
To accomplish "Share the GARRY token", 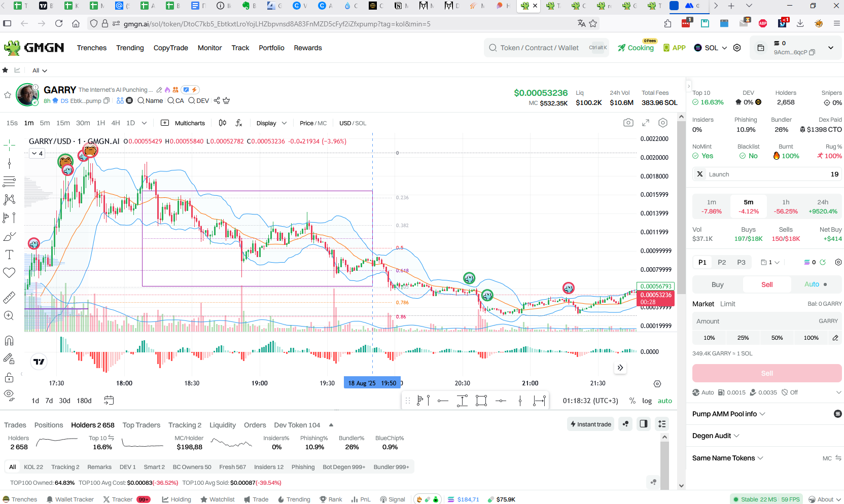I will click(x=217, y=100).
